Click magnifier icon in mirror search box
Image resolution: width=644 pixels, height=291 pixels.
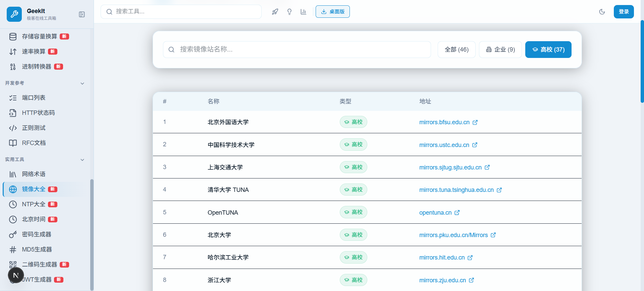tap(171, 50)
